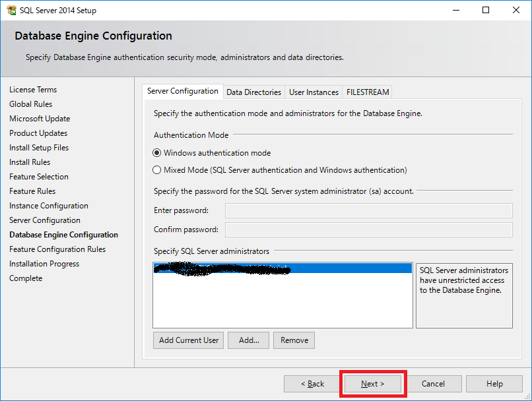
Task: Click Database Engine Configuration step in sidebar
Action: tap(63, 235)
